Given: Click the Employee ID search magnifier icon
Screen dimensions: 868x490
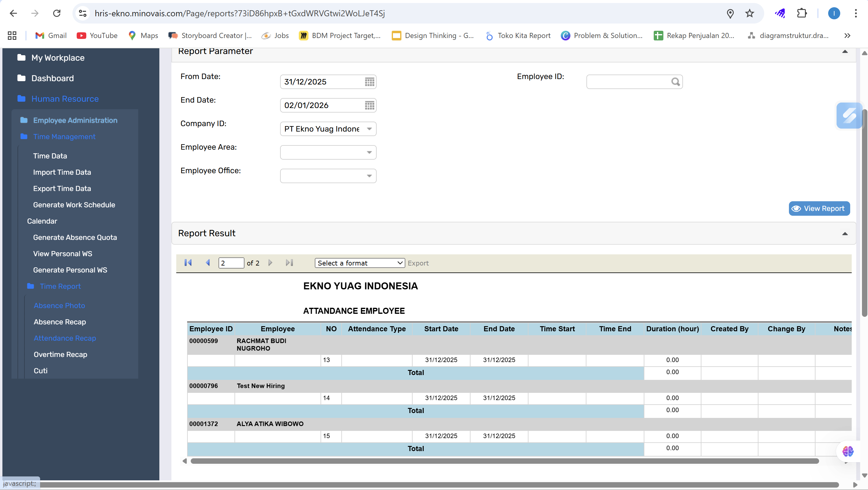Looking at the screenshot, I should (675, 82).
